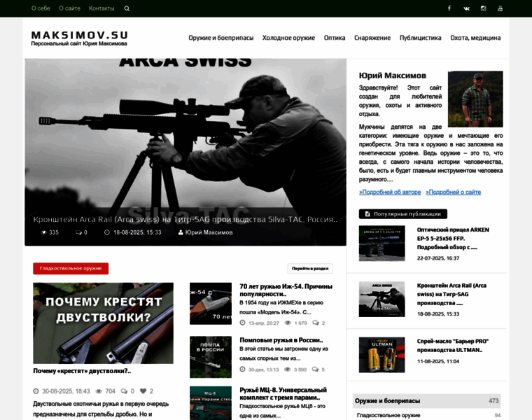Screen dimensions: 532x420
Task: Open the О сайте page
Action: (x=69, y=8)
